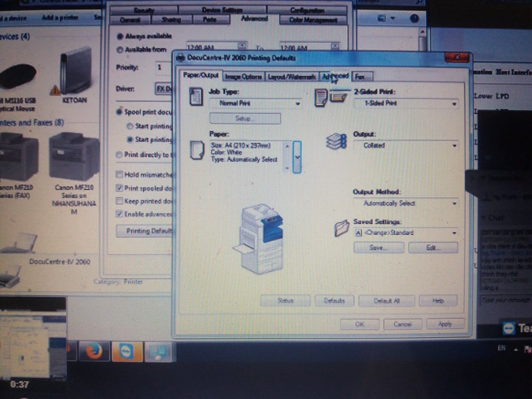Select Always available radio button
The height and width of the screenshot is (399, 532).
pyautogui.click(x=120, y=36)
